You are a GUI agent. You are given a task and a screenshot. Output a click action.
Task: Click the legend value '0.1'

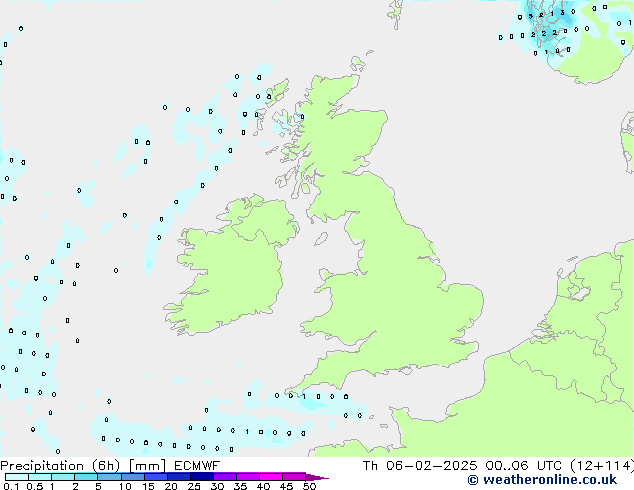coord(11,486)
